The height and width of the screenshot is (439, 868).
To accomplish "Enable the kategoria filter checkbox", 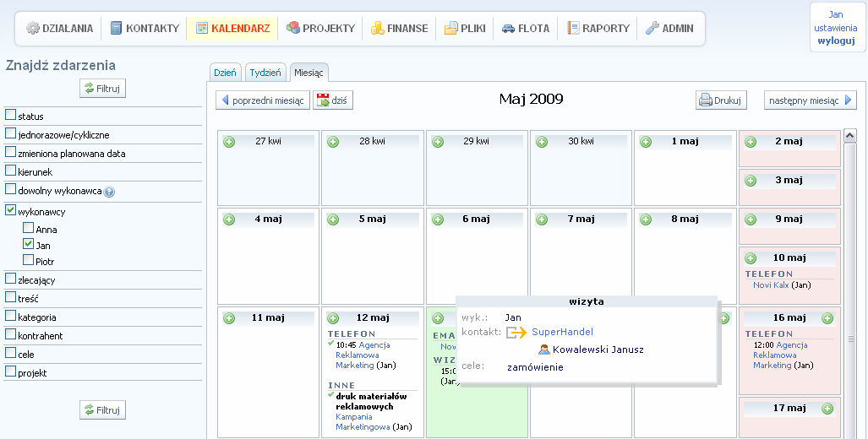I will point(10,316).
